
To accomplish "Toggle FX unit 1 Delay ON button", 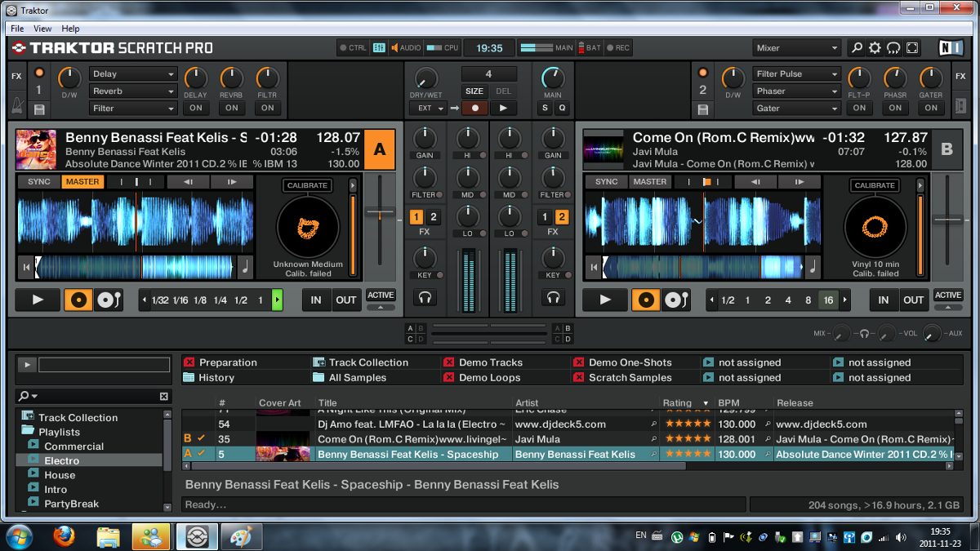I will pos(196,108).
